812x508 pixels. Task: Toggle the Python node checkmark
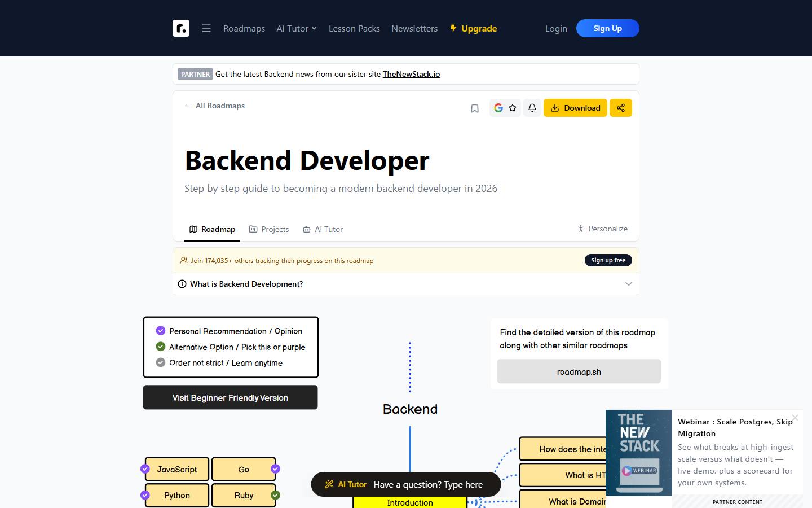click(145, 495)
